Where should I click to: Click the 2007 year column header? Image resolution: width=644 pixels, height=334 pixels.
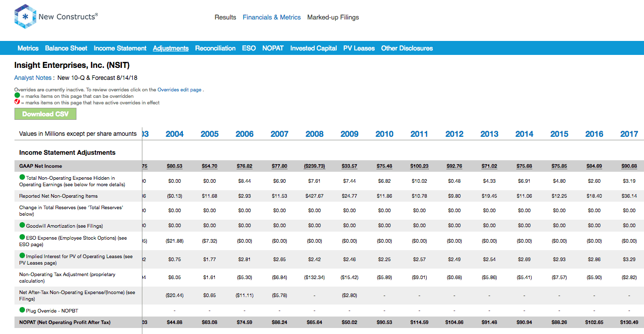(x=279, y=134)
